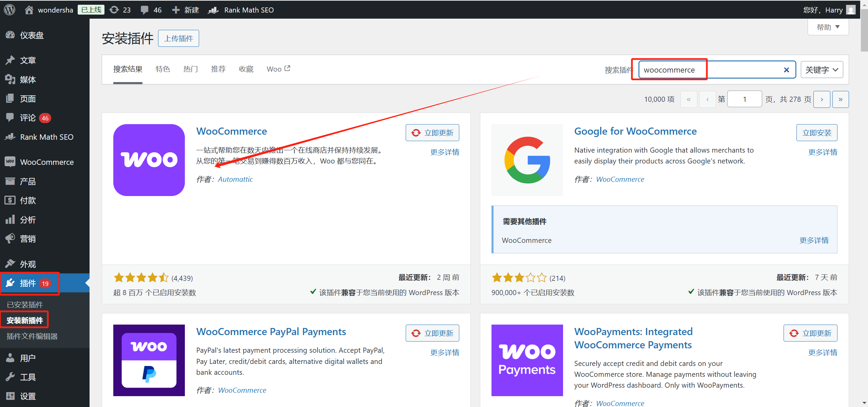Switch to the 特色 plugins tab
868x407 pixels.
[x=162, y=69]
